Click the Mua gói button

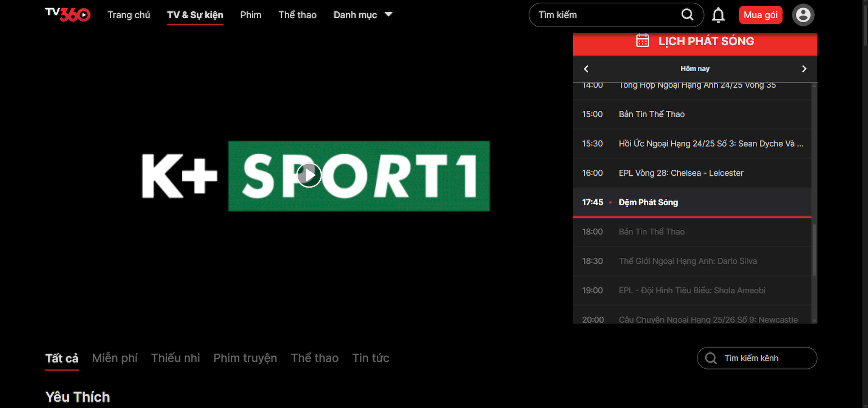coord(761,15)
